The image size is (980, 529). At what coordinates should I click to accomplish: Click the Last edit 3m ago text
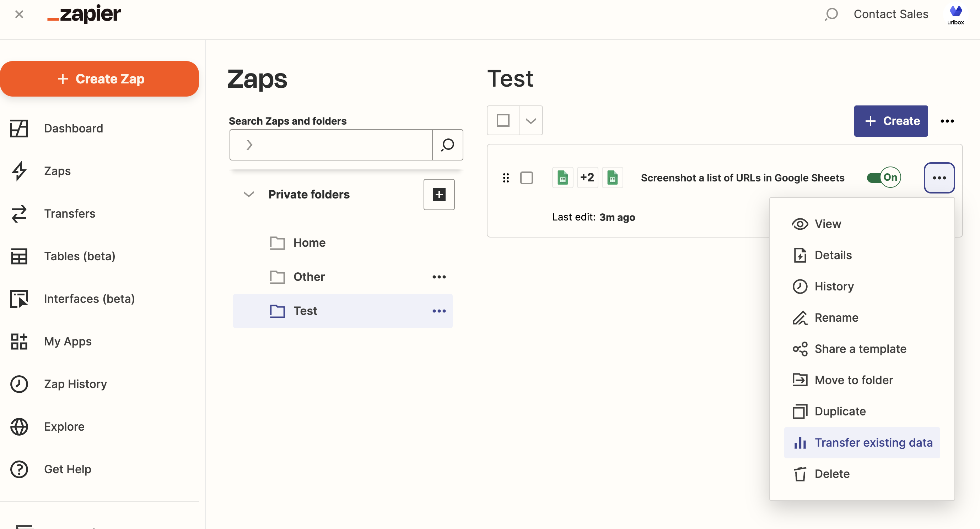pos(593,217)
